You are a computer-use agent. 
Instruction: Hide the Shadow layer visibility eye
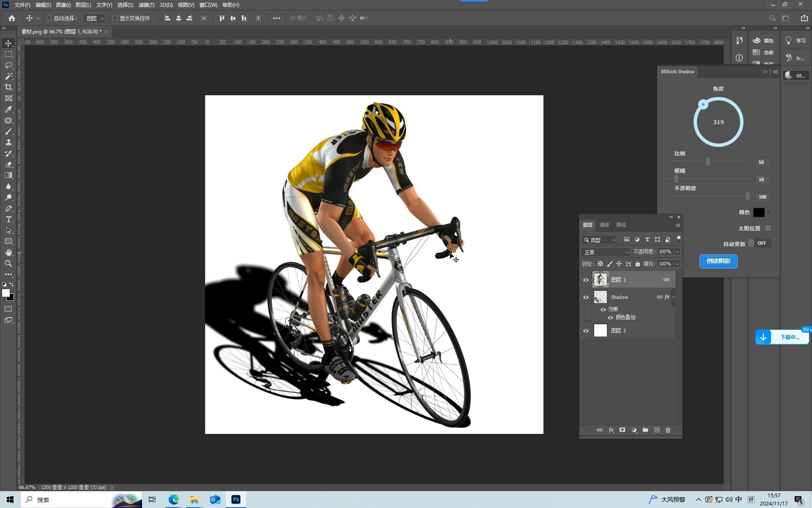[x=586, y=297]
